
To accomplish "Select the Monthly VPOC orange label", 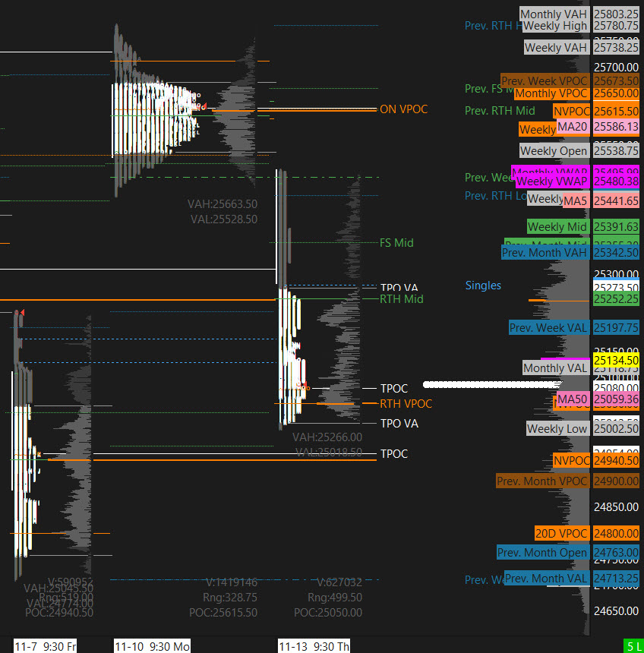I will pos(551,93).
